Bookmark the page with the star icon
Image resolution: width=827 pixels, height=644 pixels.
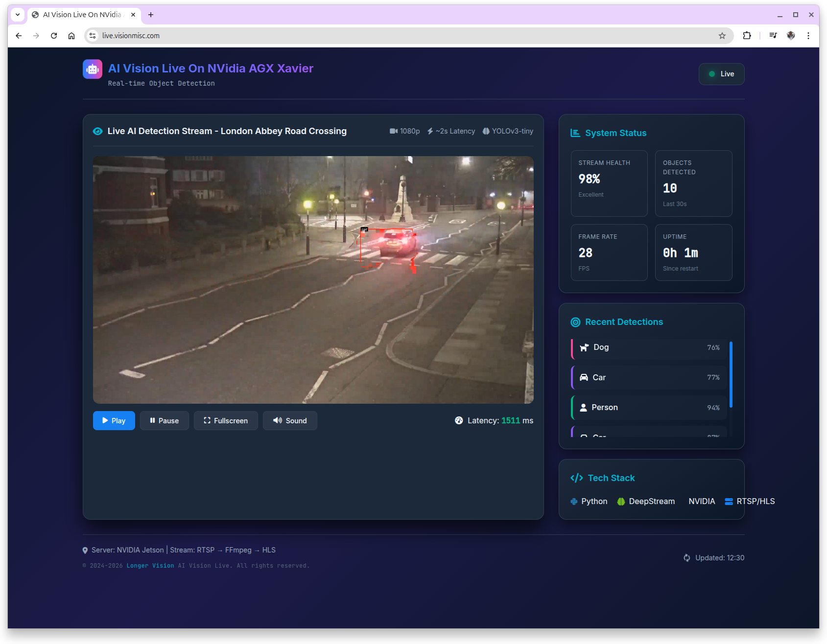[x=722, y=35]
